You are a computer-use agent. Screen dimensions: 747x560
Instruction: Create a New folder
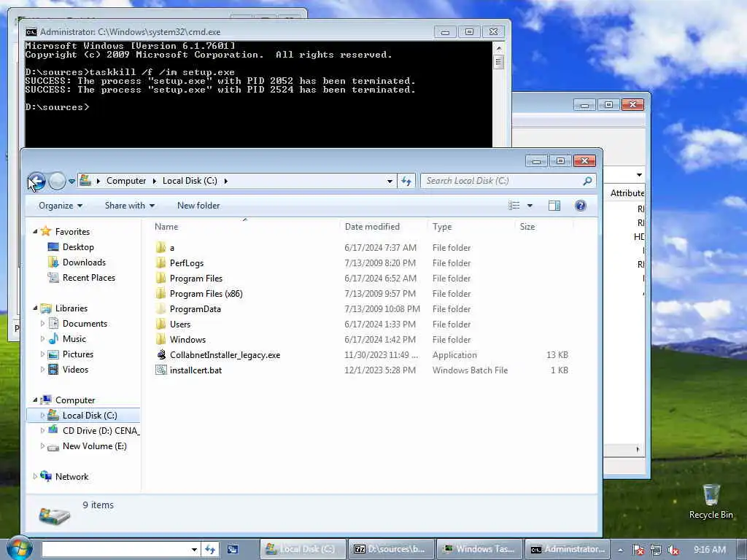(198, 206)
